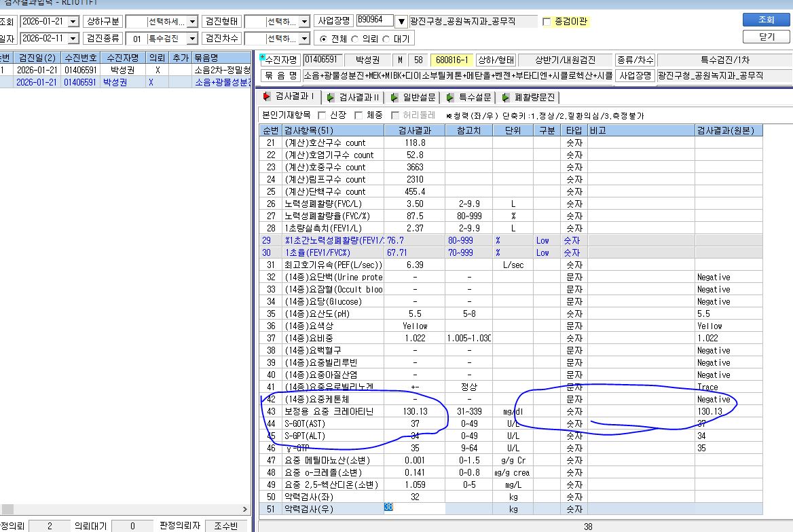Switch to the 폐활량문진 tab
Screen dimensions: 793x532
(530, 97)
